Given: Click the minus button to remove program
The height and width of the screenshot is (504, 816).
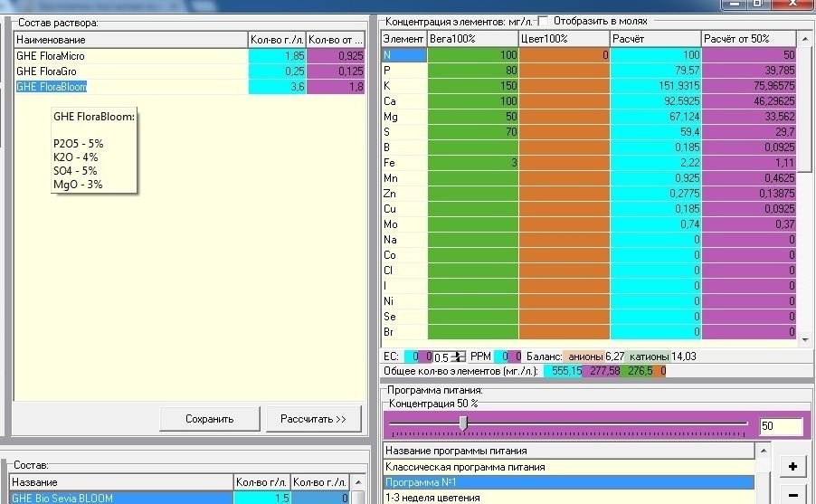Looking at the screenshot, I should [792, 494].
